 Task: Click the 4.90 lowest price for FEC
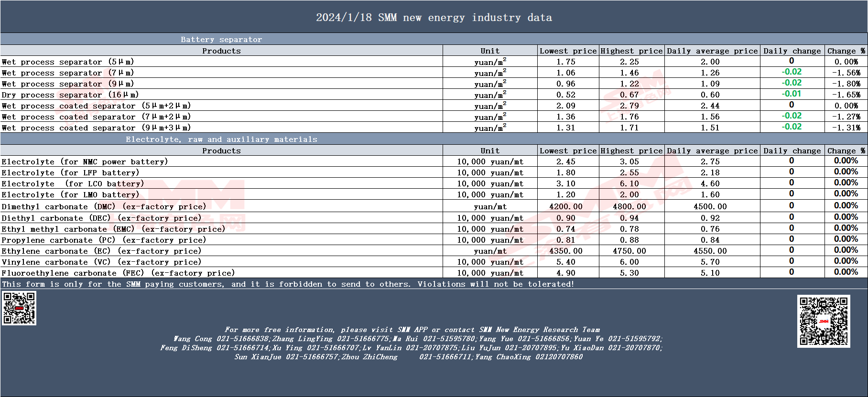pyautogui.click(x=565, y=273)
